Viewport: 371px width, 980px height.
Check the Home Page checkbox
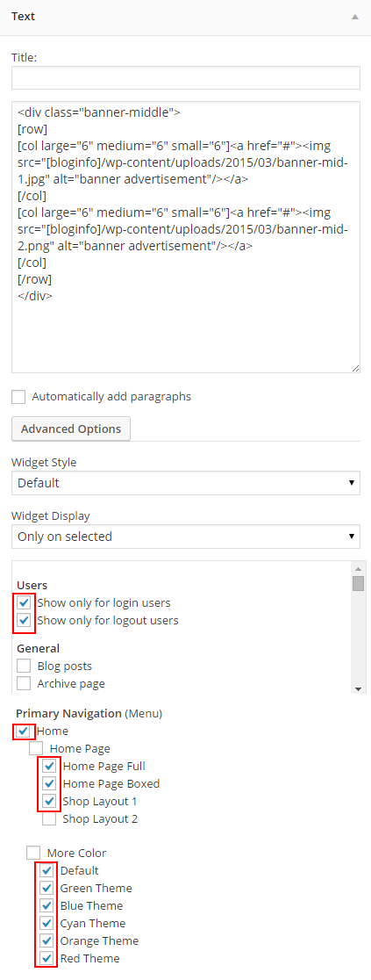click(36, 749)
